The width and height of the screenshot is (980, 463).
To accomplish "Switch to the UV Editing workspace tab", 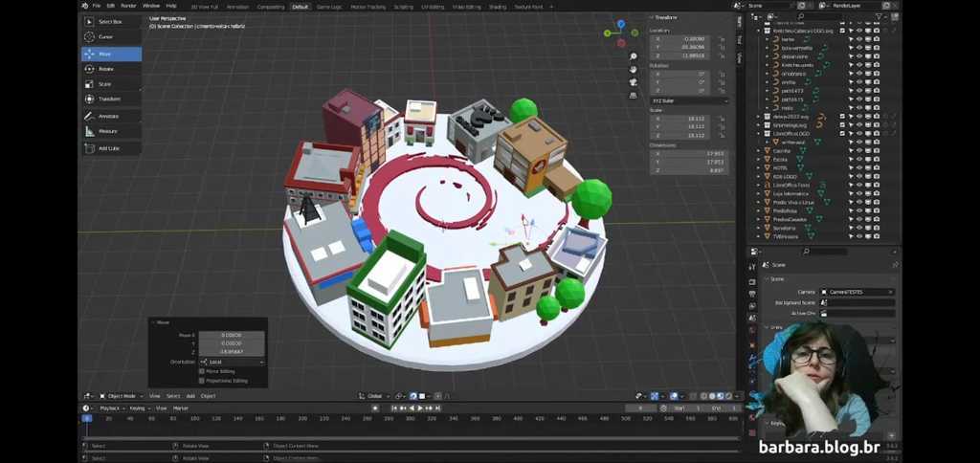I will pos(433,7).
